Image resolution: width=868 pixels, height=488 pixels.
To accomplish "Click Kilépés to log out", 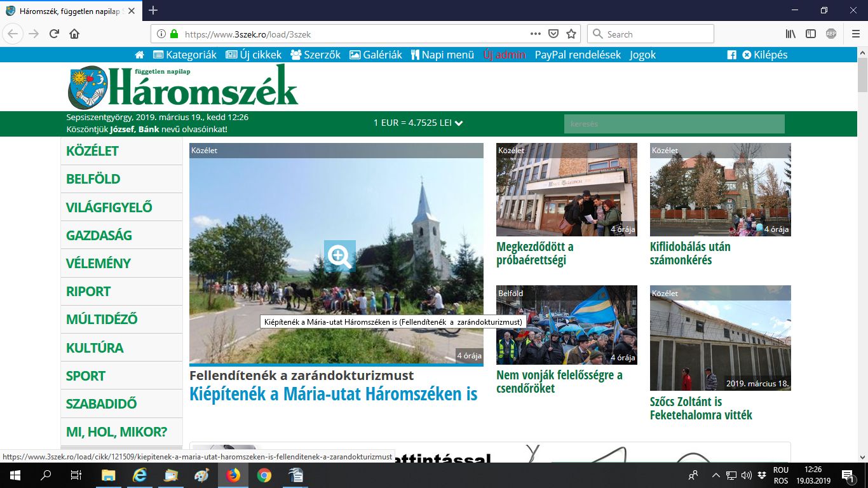I will pos(765,55).
